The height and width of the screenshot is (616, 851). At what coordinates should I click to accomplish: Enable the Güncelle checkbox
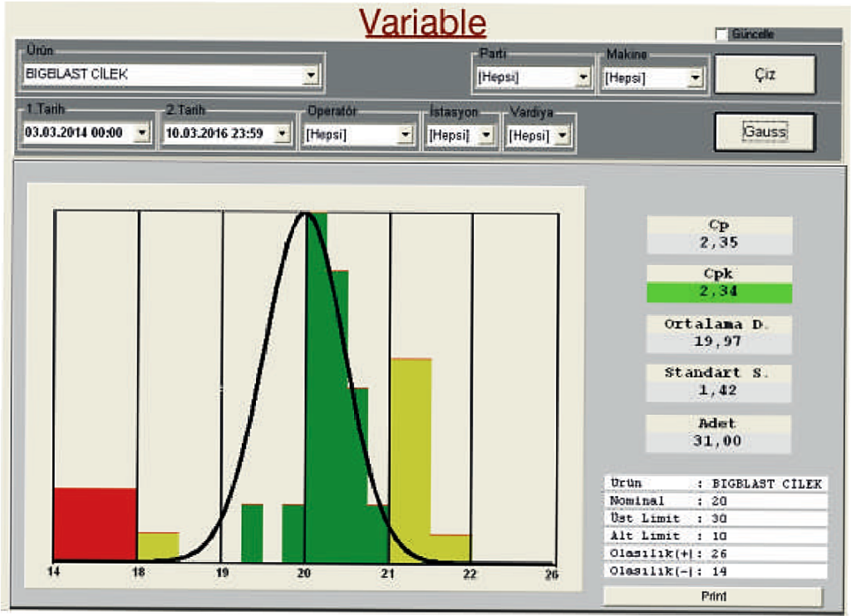(x=721, y=34)
